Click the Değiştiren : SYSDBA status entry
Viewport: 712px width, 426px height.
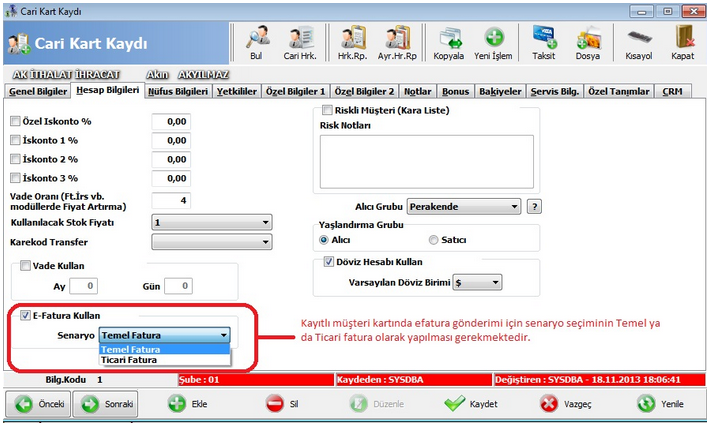pyautogui.click(x=588, y=380)
